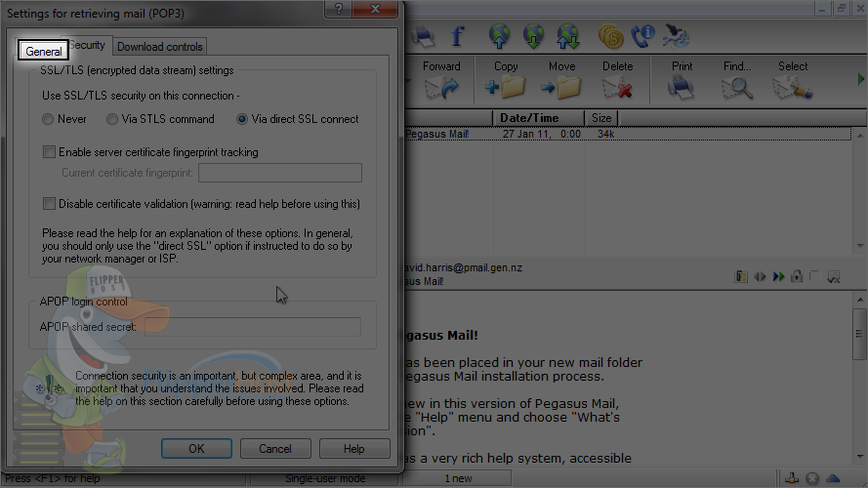Click the padlock icon in preview header
This screenshot has height=488, width=868.
[x=797, y=276]
